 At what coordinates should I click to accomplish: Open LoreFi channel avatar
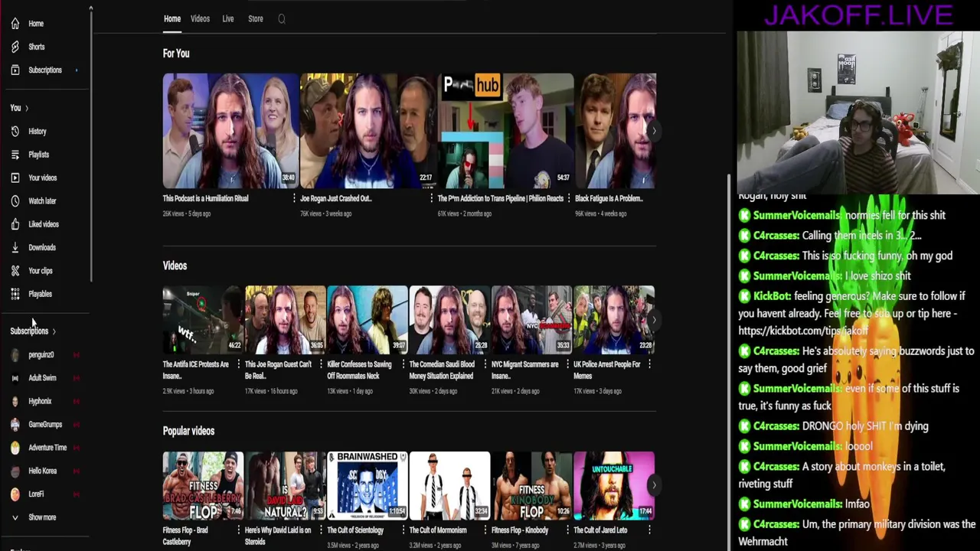(x=15, y=494)
